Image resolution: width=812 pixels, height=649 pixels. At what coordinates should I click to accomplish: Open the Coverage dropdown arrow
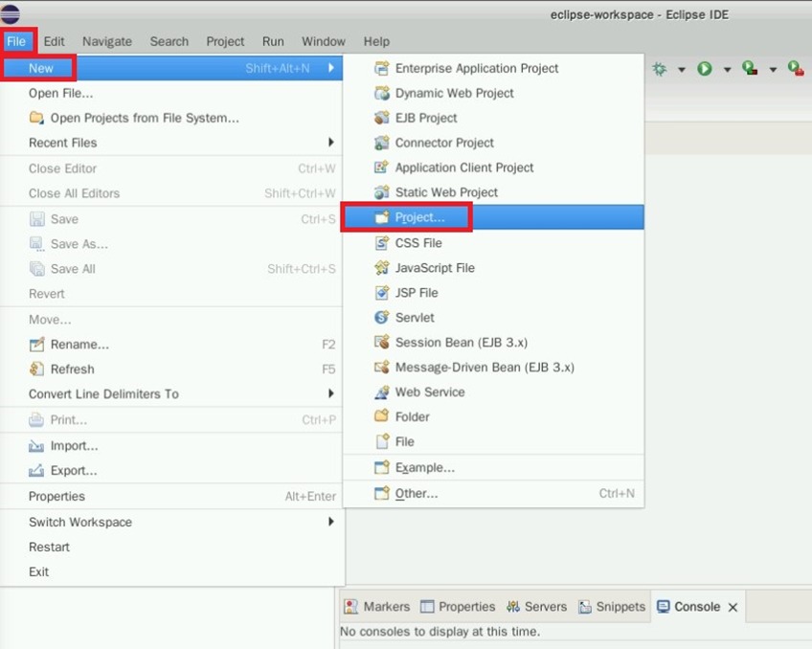click(772, 70)
